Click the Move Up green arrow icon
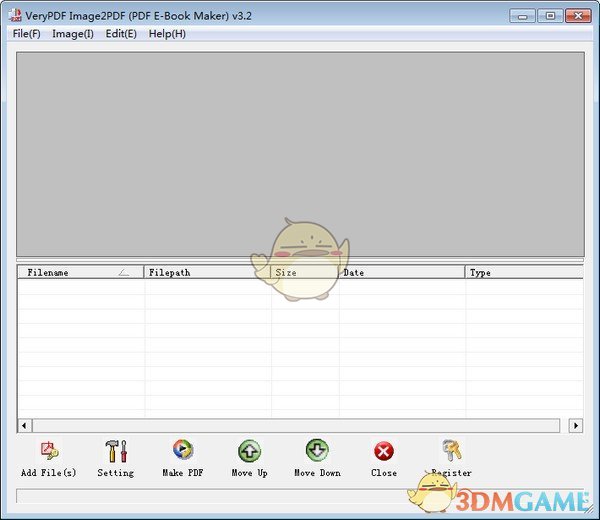 pyautogui.click(x=249, y=451)
